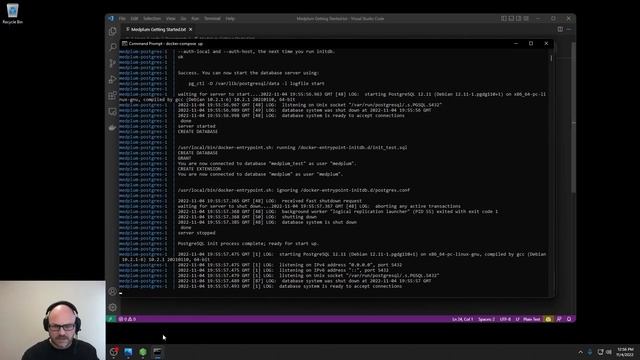Click the highlighted yellow status bar item
Image resolution: width=640 pixels, height=360 pixels.
pyautogui.click(x=549, y=319)
